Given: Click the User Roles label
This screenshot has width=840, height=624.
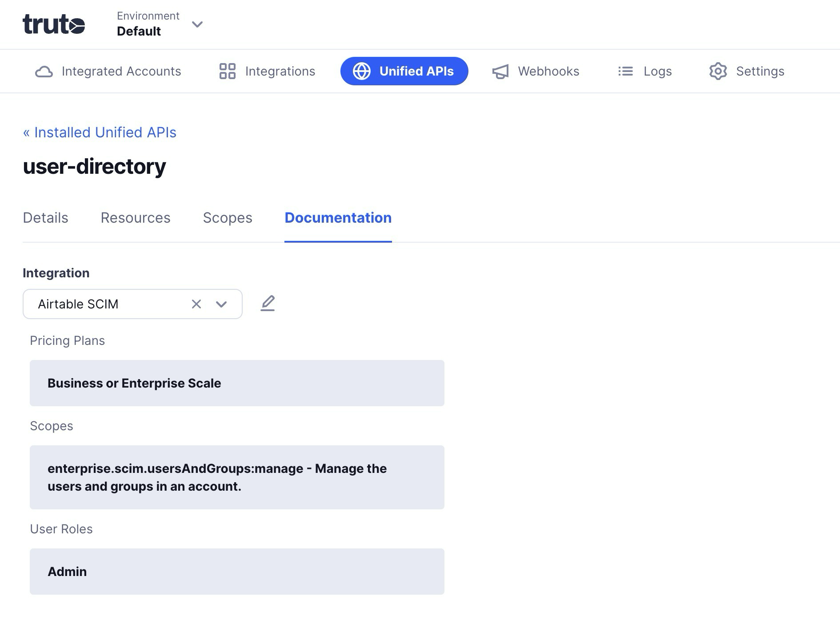Looking at the screenshot, I should click(61, 529).
